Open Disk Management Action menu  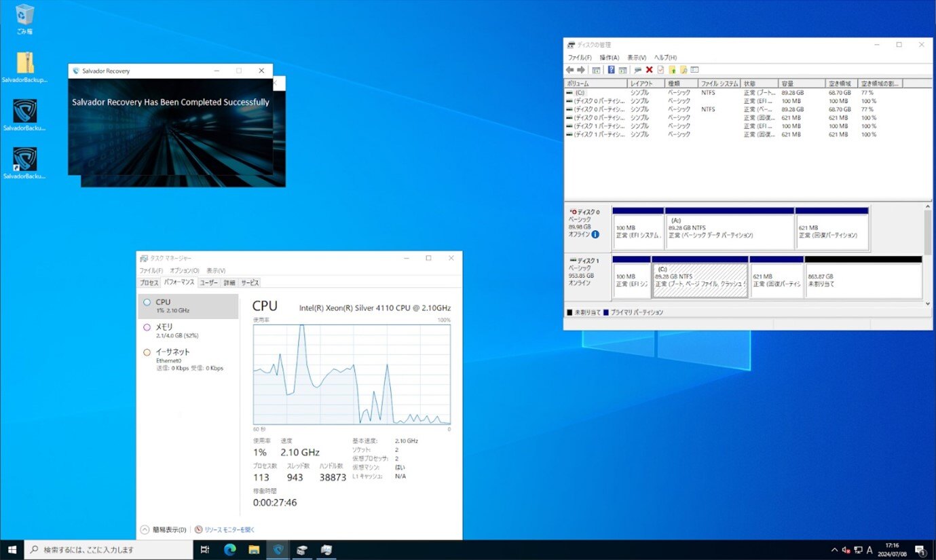[609, 58]
